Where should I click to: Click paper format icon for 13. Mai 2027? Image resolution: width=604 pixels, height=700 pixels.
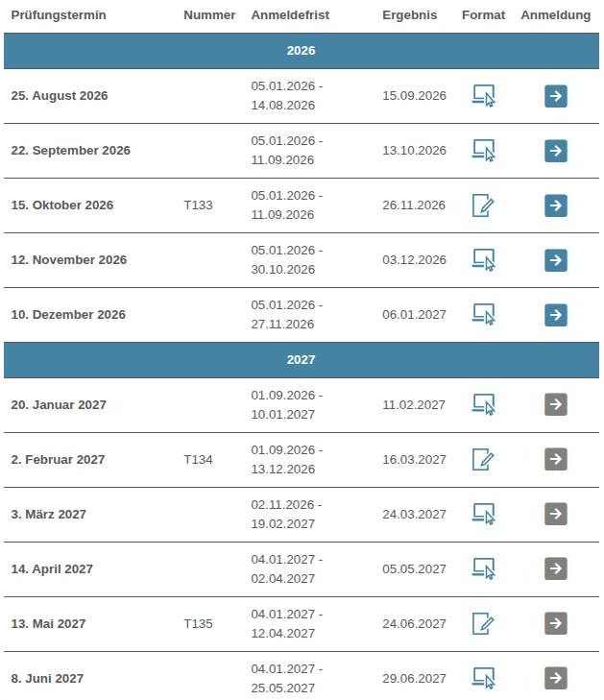pyautogui.click(x=483, y=623)
